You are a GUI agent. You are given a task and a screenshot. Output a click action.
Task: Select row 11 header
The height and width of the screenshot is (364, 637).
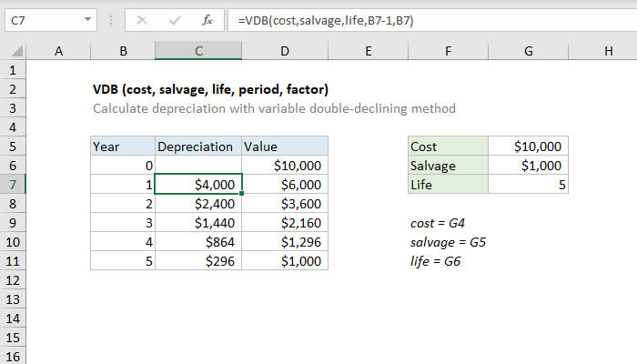[13, 261]
